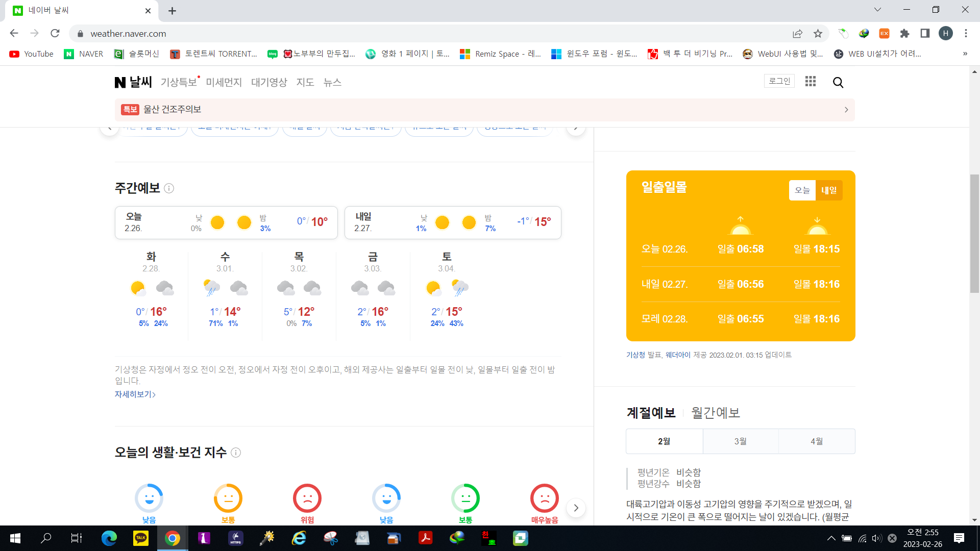Click the taskbar search magnifier
980x551 pixels.
pyautogui.click(x=46, y=538)
